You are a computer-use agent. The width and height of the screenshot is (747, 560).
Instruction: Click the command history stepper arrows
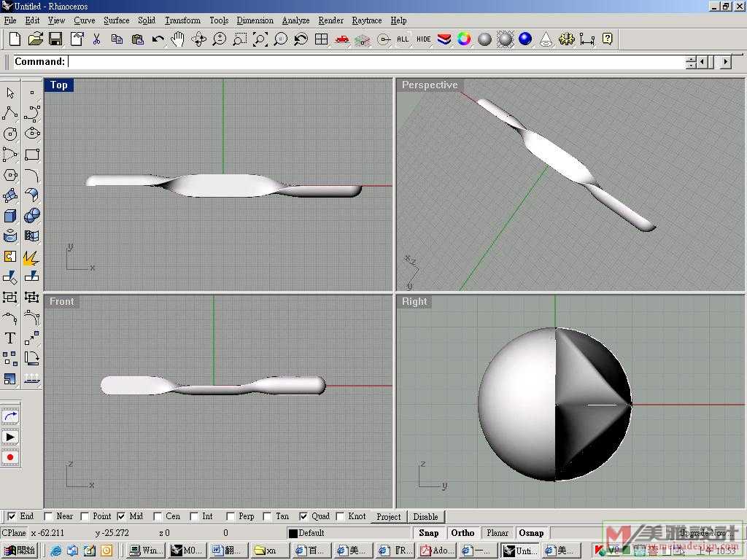pyautogui.click(x=691, y=62)
